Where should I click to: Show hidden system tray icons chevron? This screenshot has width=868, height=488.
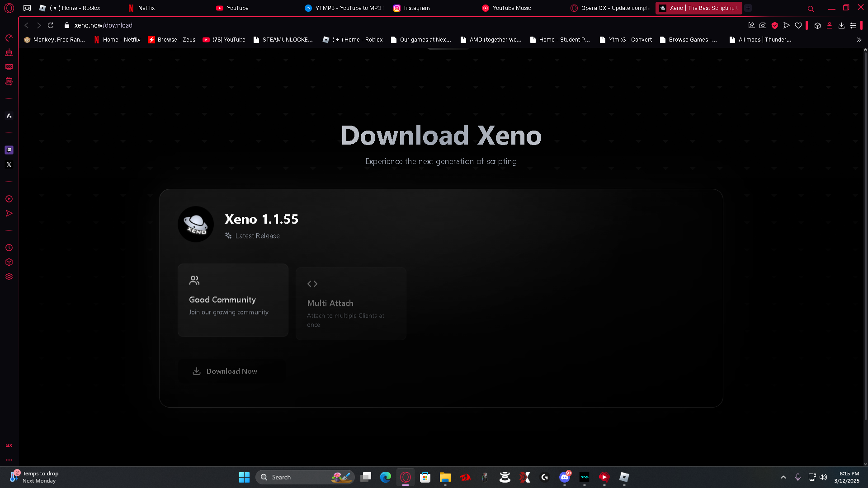click(x=783, y=477)
